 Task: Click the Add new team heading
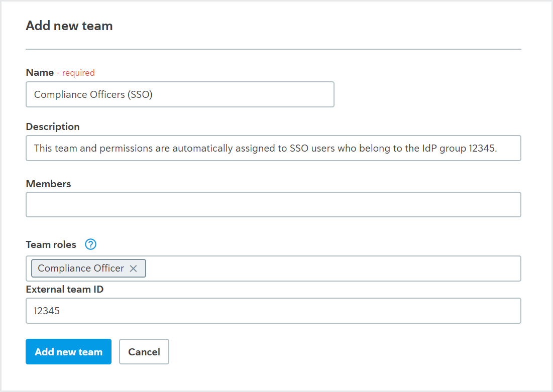69,26
